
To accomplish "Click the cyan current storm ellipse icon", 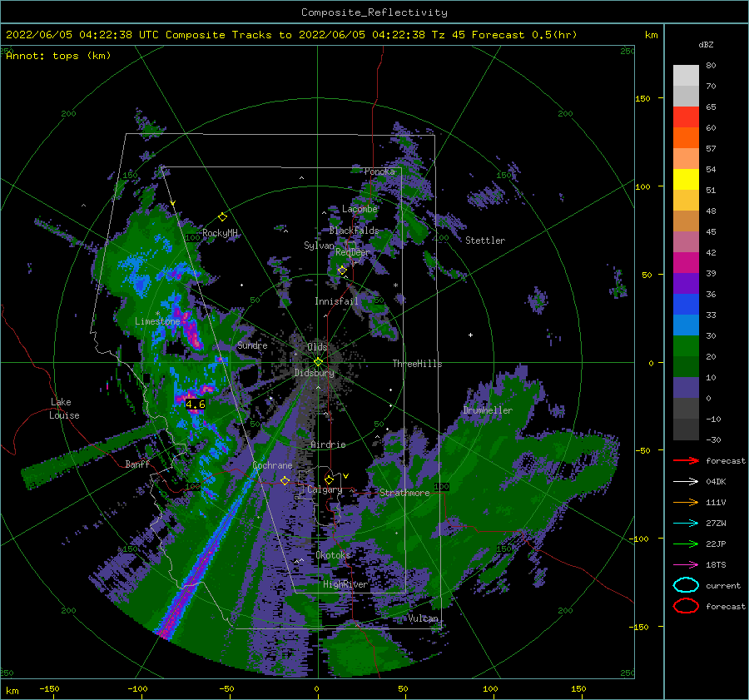I will click(x=686, y=585).
